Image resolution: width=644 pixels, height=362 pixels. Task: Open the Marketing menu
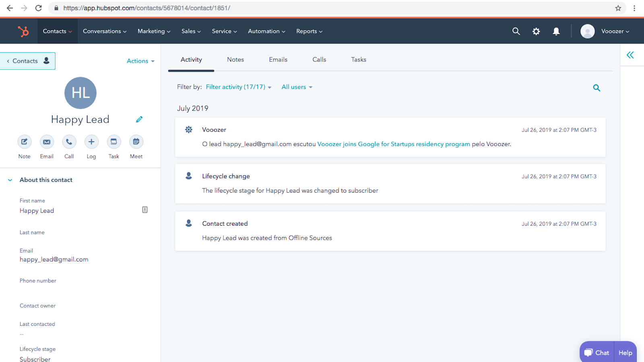(153, 31)
